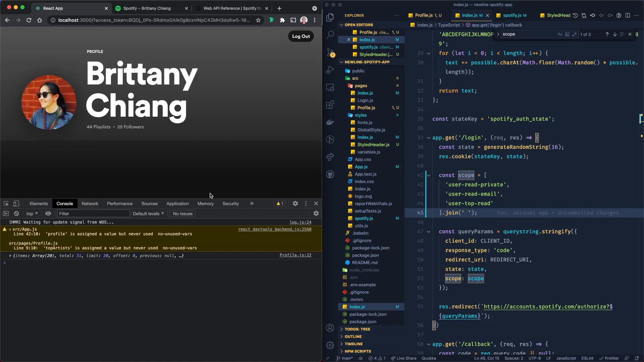The image size is (644, 362).
Task: Toggle live expression eye in console
Action: click(x=48, y=214)
